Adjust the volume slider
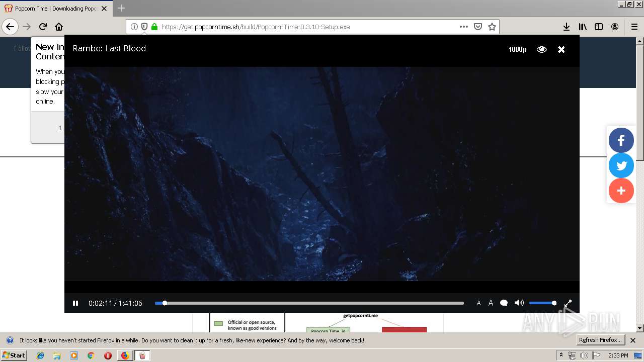The height and width of the screenshot is (362, 644). click(x=542, y=303)
